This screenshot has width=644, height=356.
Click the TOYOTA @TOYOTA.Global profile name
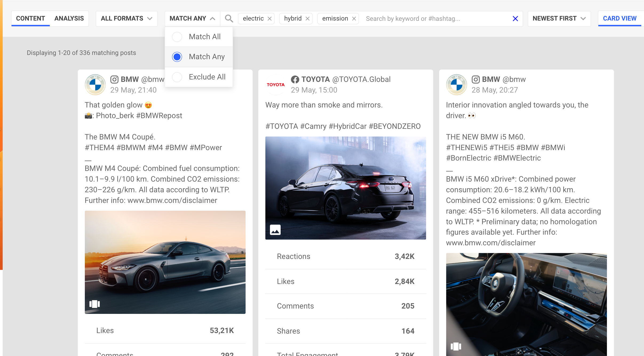346,79
